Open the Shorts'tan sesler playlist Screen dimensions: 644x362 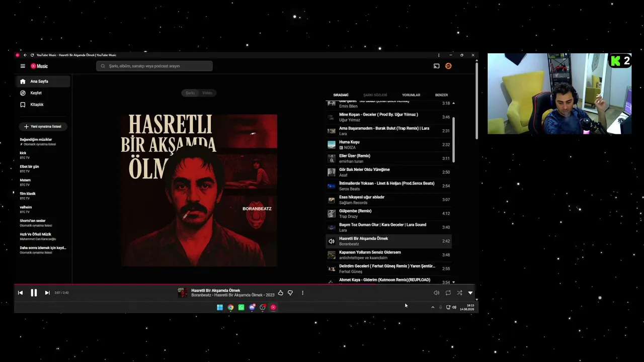[43, 223]
